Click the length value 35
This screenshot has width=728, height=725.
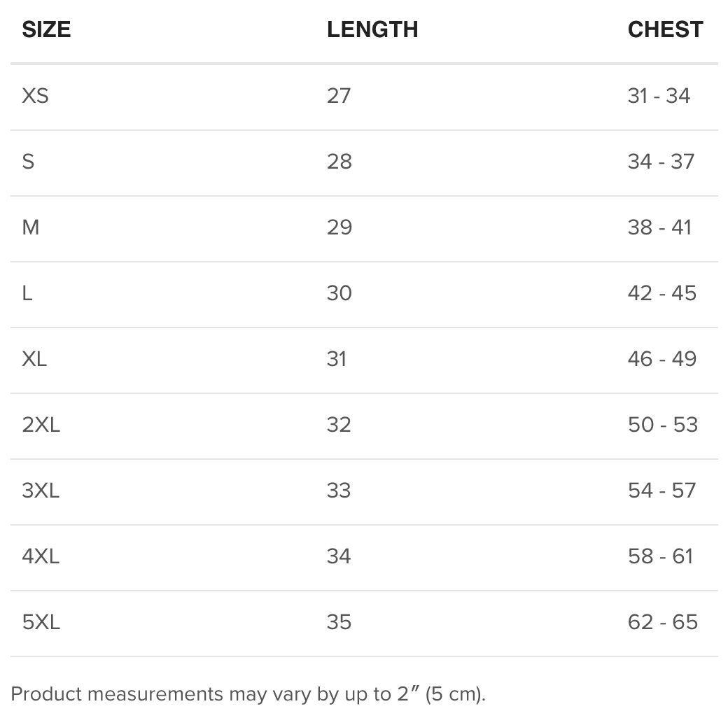pyautogui.click(x=339, y=622)
